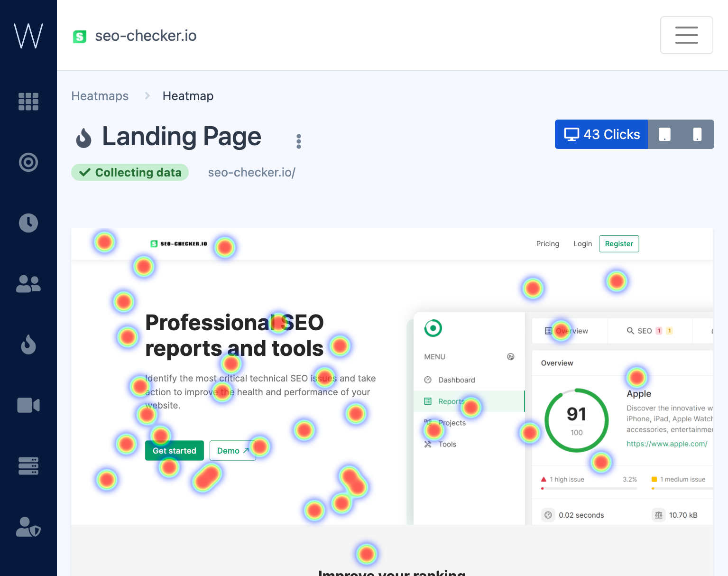Switch heatmap view to mobile clicks
728x576 pixels.
pos(697,134)
